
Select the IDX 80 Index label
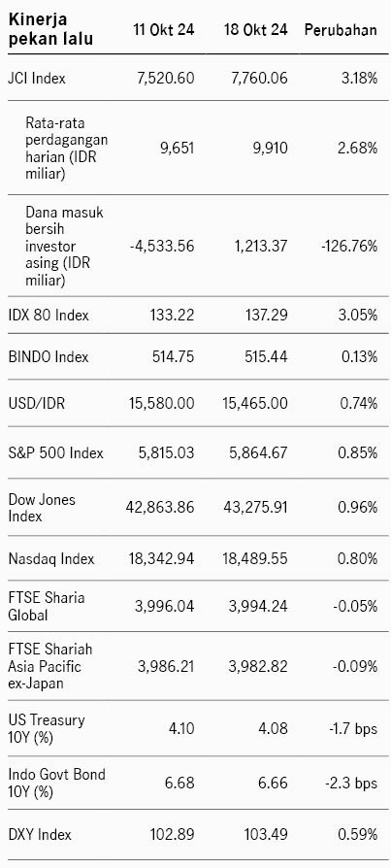(49, 315)
